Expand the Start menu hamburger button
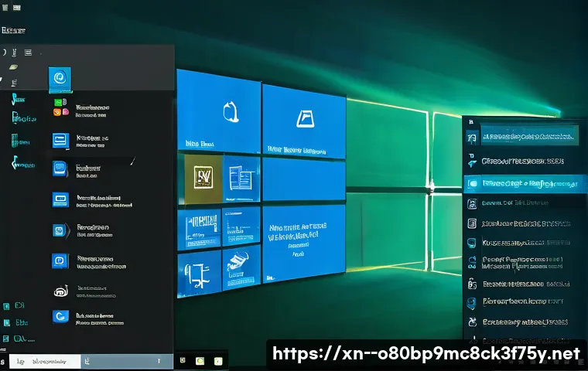 (28, 53)
